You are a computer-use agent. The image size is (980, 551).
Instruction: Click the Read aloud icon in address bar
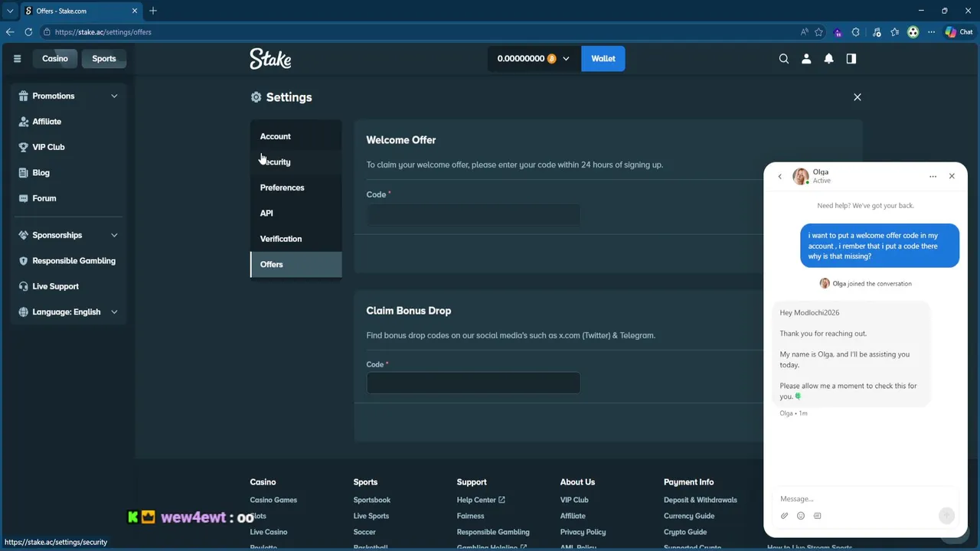(804, 32)
